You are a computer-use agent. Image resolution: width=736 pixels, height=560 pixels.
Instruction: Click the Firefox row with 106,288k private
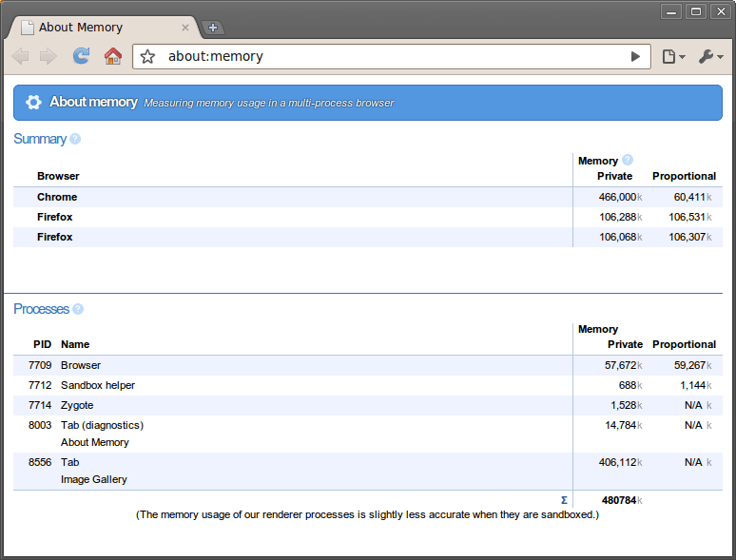pos(368,217)
